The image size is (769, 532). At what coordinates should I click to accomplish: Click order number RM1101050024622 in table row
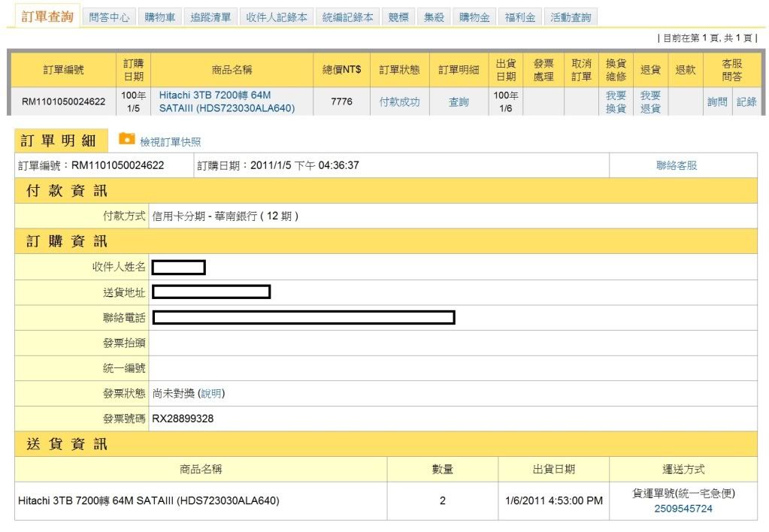click(64, 101)
